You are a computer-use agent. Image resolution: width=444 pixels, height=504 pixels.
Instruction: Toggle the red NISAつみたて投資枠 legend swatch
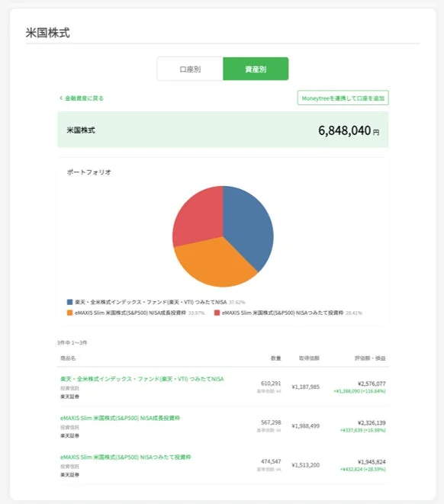217,313
